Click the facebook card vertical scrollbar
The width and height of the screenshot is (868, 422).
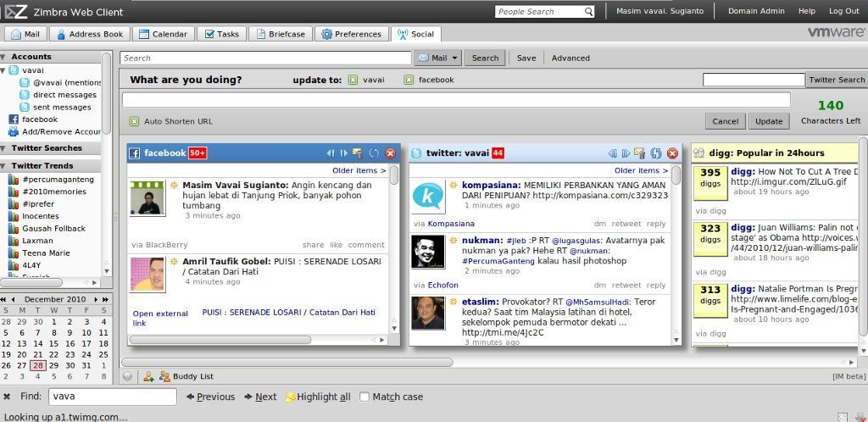click(x=394, y=246)
